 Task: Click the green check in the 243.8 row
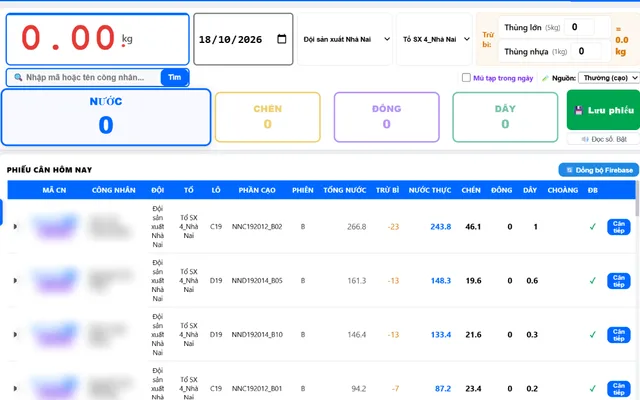[x=593, y=227]
